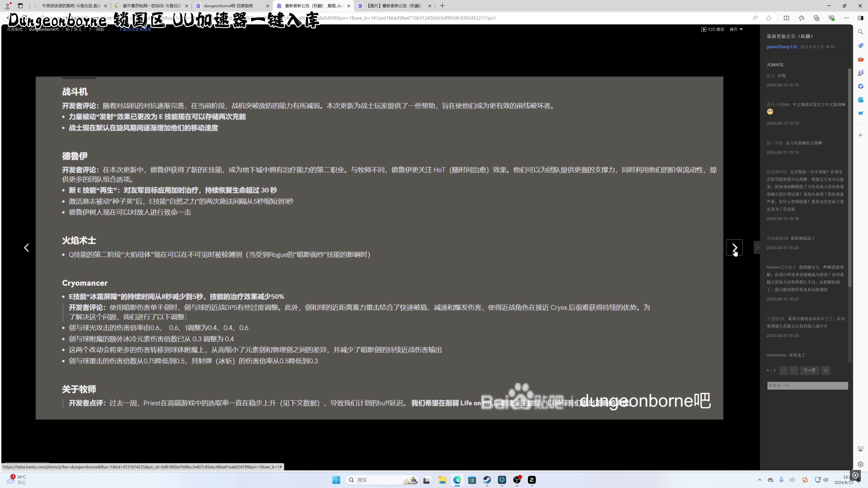The width and height of the screenshot is (868, 488).
Task: Close the current 最新更新公告 看图 tab
Action: click(348, 6)
